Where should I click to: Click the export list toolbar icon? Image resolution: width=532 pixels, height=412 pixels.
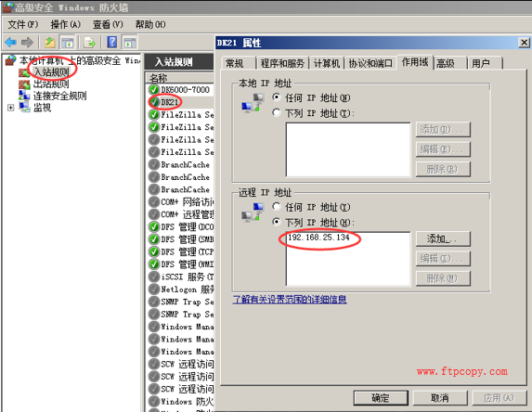tap(90, 43)
